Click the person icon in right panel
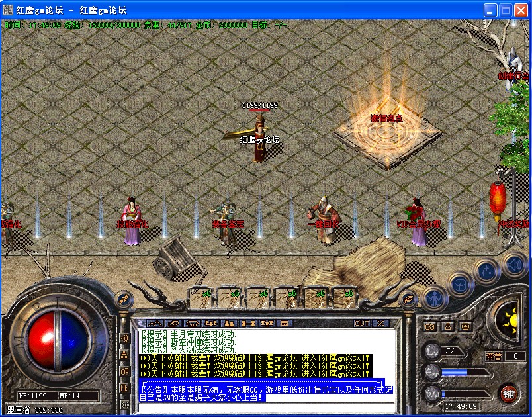Viewport: 532px width, 417px height. coord(448,327)
